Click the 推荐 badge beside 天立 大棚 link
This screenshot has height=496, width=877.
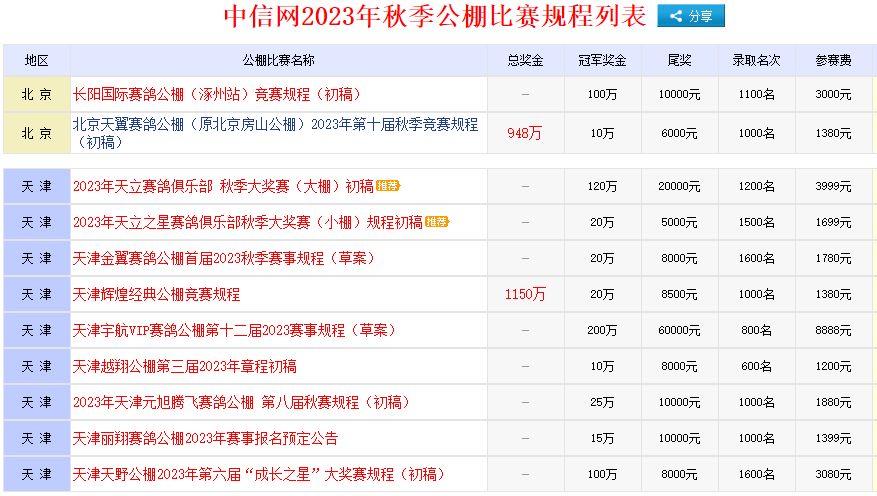[389, 186]
